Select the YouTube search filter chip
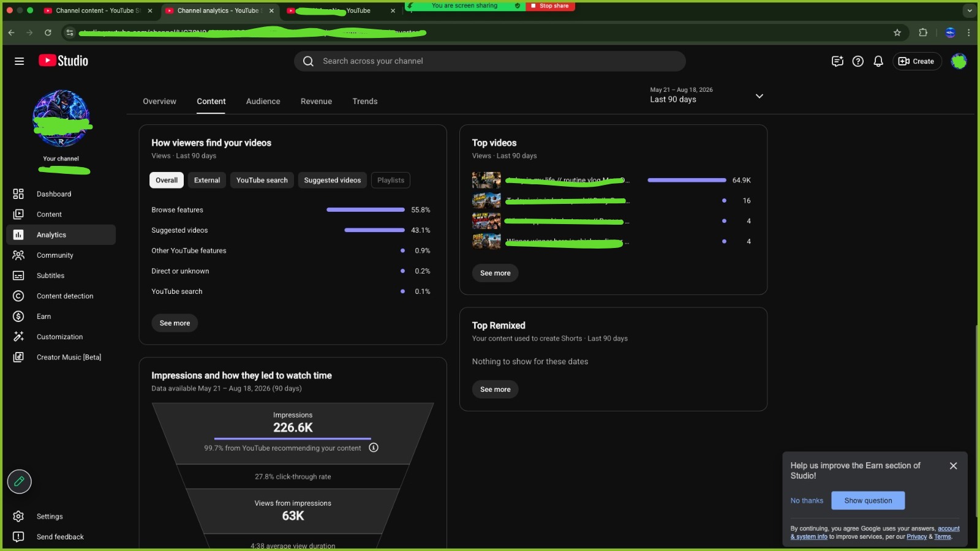The height and width of the screenshot is (551, 980). pyautogui.click(x=262, y=180)
